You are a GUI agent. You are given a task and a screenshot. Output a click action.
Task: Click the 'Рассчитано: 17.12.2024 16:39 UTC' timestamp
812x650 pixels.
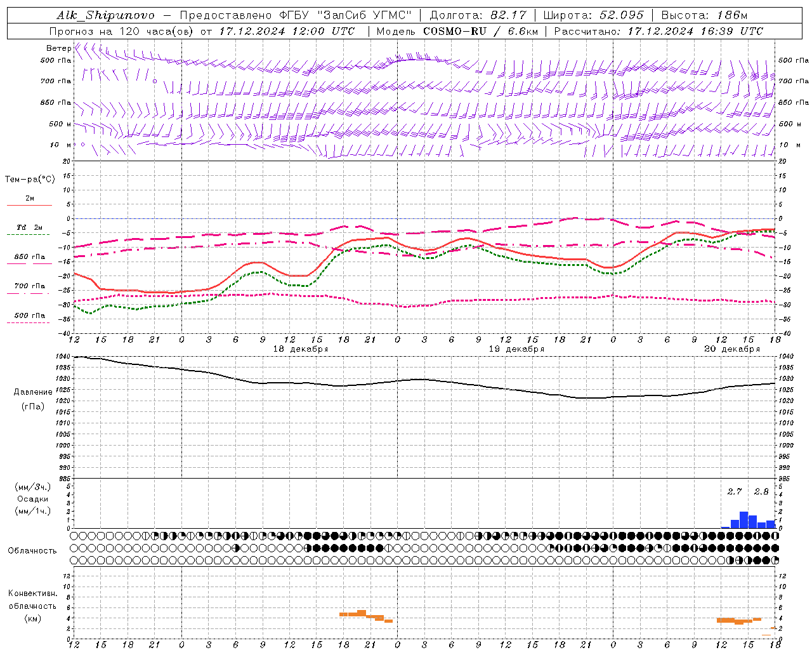click(658, 31)
